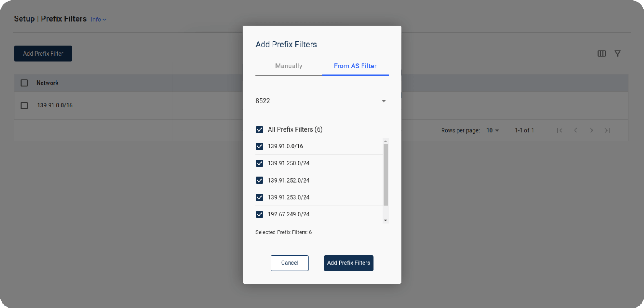
Task: Uncheck the 139.91.250.0/24 prefix checkbox
Action: pos(260,163)
